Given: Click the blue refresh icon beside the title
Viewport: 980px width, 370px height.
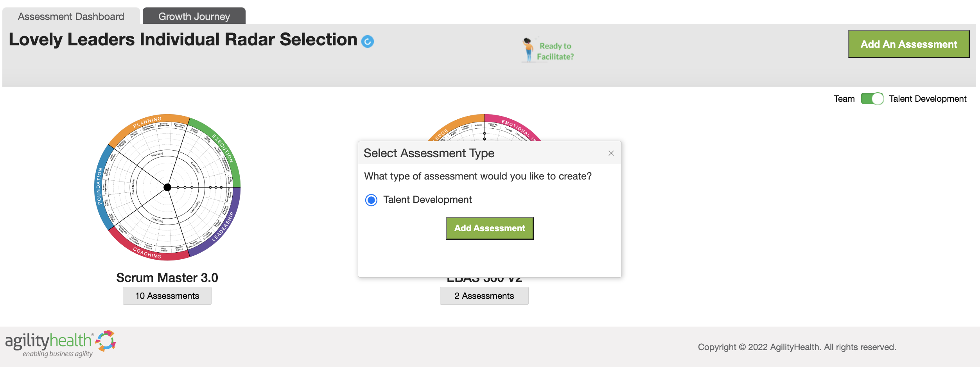Looking at the screenshot, I should pyautogui.click(x=367, y=41).
